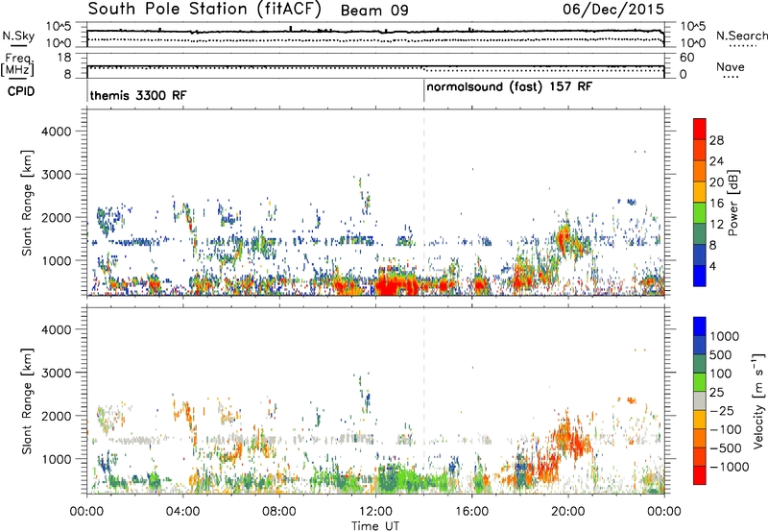Click the '4' tick on the Power scale
768x532 pixels.
[x=712, y=266]
